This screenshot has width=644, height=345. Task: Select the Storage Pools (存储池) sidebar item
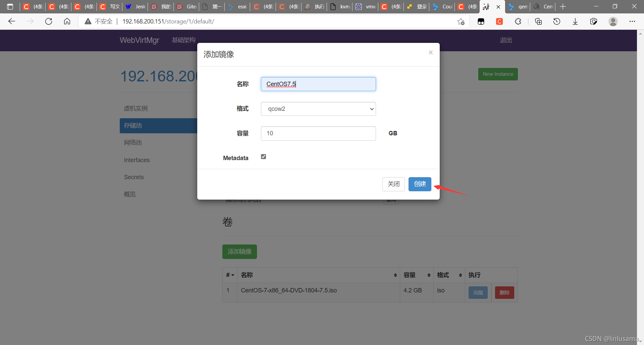tap(158, 126)
